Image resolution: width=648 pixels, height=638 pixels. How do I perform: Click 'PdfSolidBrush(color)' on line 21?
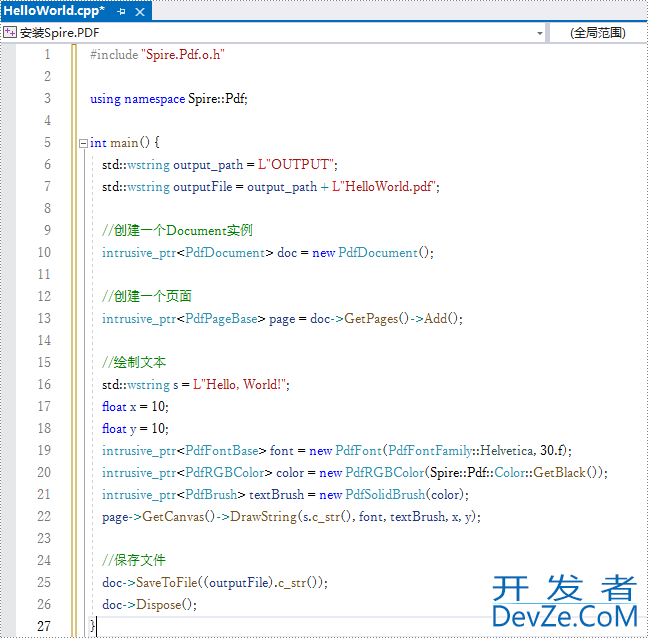click(405, 495)
